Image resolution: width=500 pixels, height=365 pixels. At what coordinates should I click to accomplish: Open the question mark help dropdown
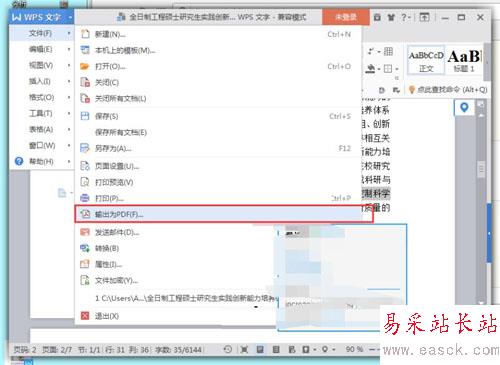pos(405,17)
